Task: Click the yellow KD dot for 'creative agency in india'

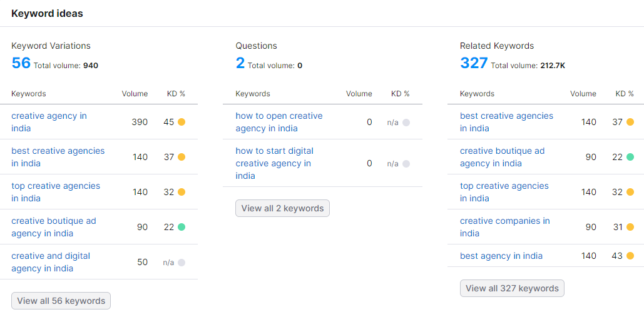Action: (x=181, y=122)
